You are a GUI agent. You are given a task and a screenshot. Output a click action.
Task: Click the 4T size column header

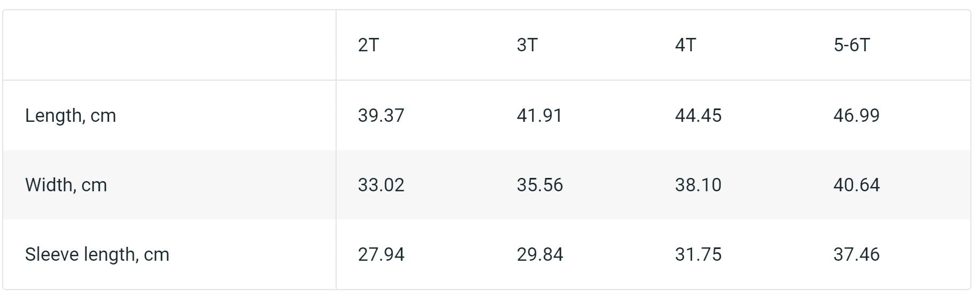[x=685, y=45]
